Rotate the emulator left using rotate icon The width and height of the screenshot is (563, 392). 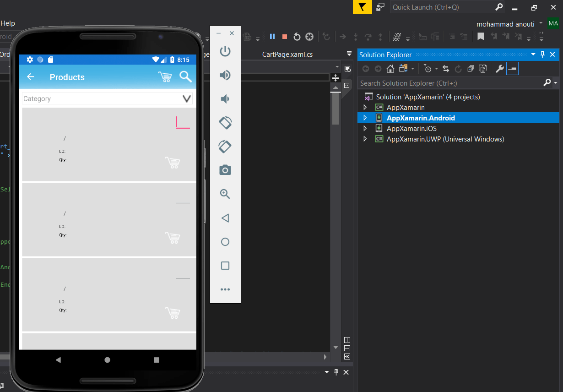pyautogui.click(x=225, y=122)
